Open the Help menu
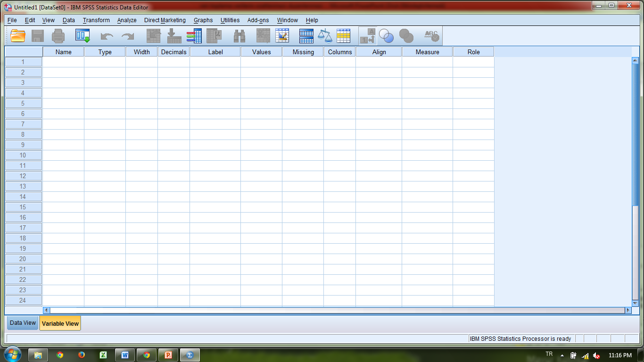 pyautogui.click(x=312, y=20)
